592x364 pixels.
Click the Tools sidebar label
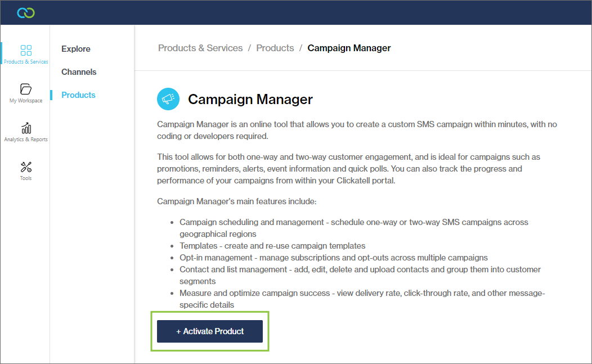pos(26,178)
